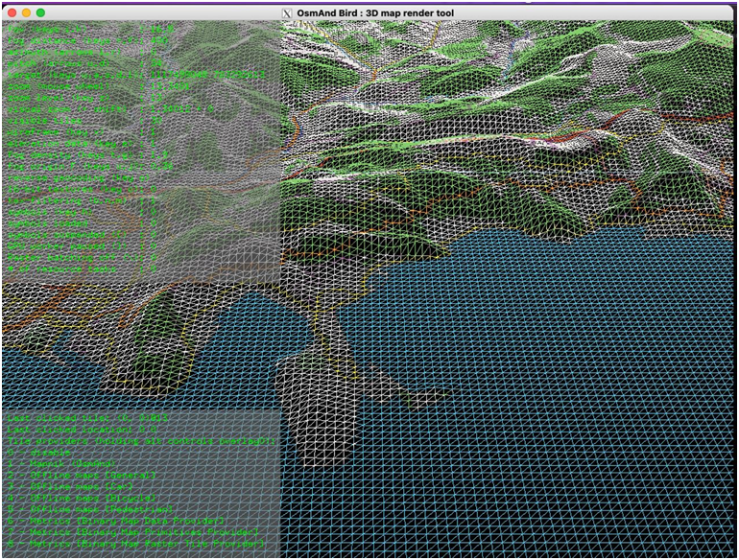The height and width of the screenshot is (560, 739).
Task: Click the red close window button
Action: 11,12
